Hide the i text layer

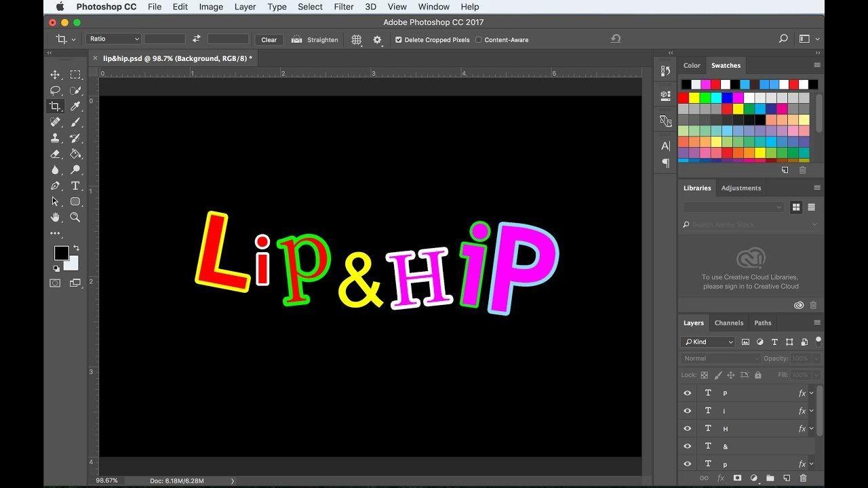pos(688,411)
